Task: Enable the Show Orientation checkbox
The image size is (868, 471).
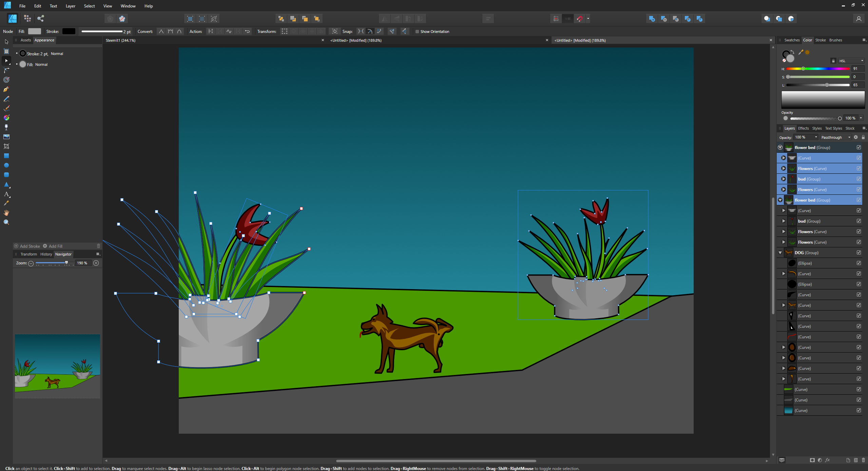Action: tap(417, 32)
